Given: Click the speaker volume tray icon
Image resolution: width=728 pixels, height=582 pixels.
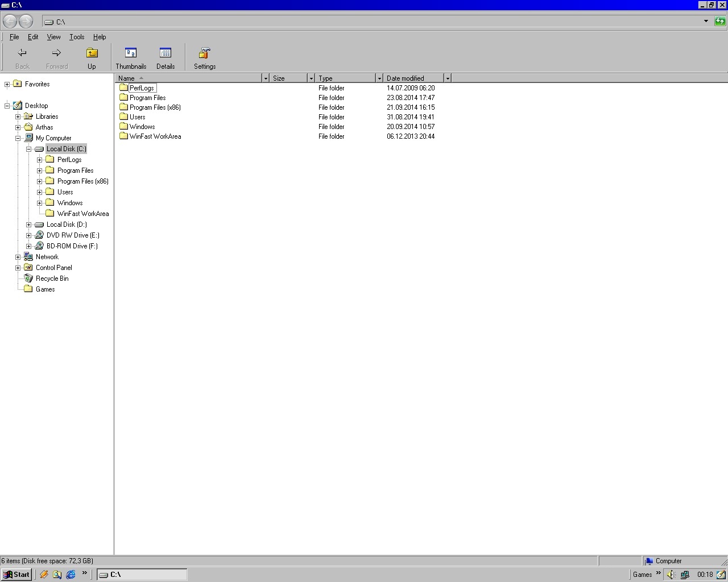Looking at the screenshot, I should 671,575.
